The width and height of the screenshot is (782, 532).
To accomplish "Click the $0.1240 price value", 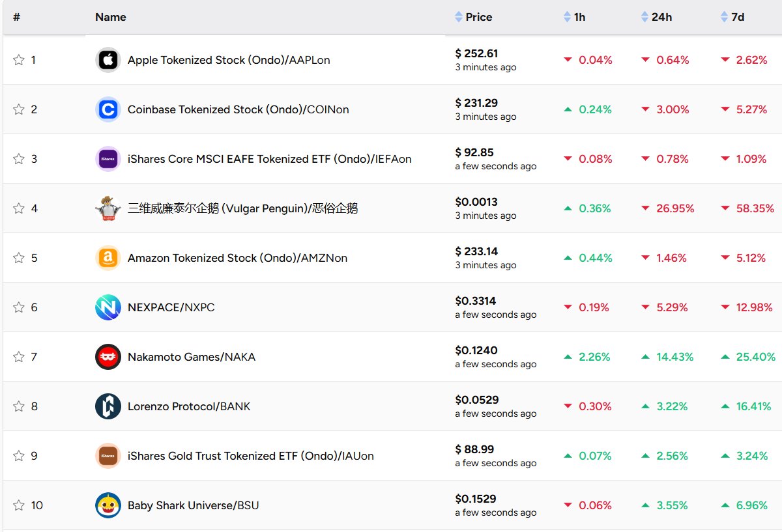I will tap(476, 350).
